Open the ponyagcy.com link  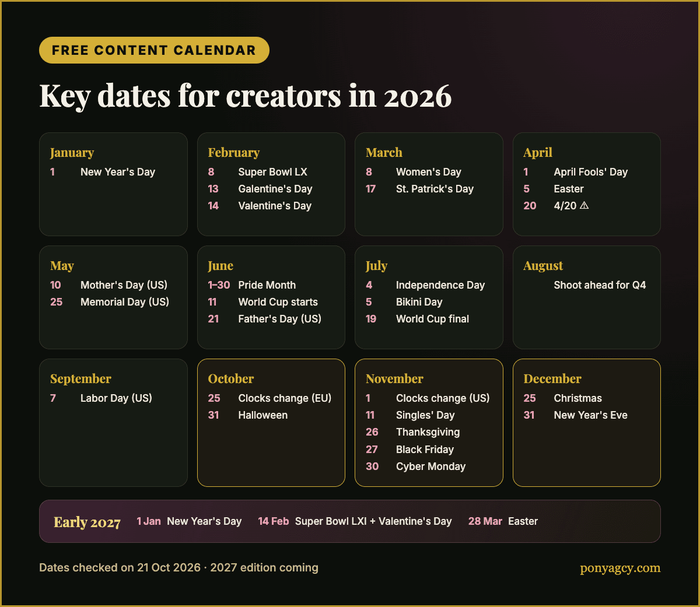coord(620,568)
